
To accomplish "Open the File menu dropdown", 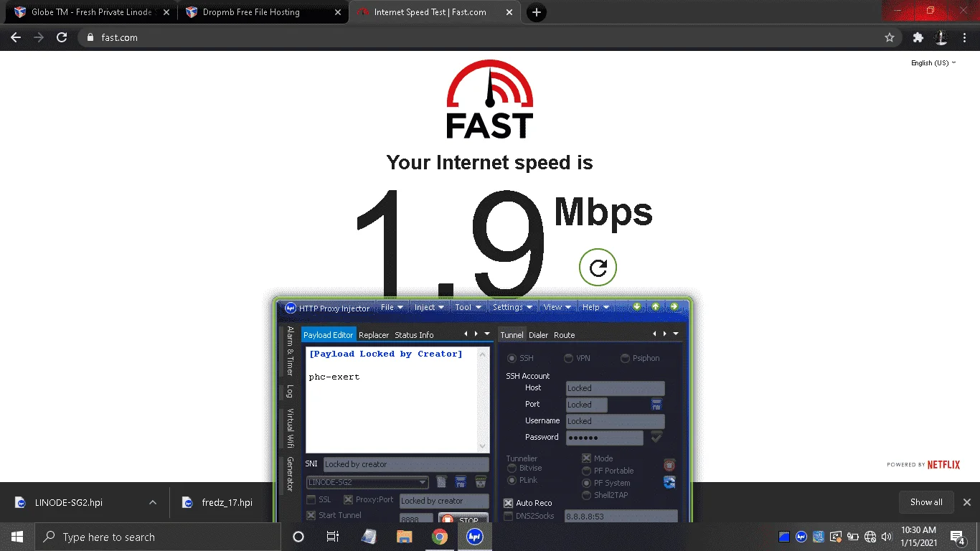I will point(392,307).
